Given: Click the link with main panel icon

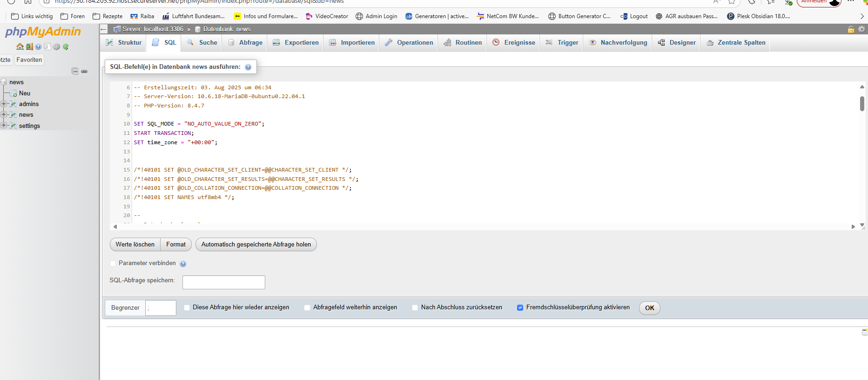Looking at the screenshot, I should (84, 71).
